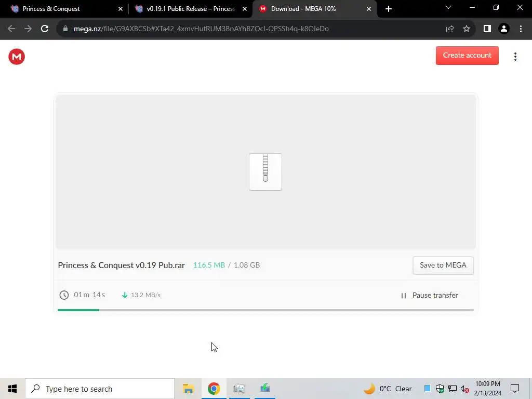
Task: Click the Create account button
Action: click(467, 55)
